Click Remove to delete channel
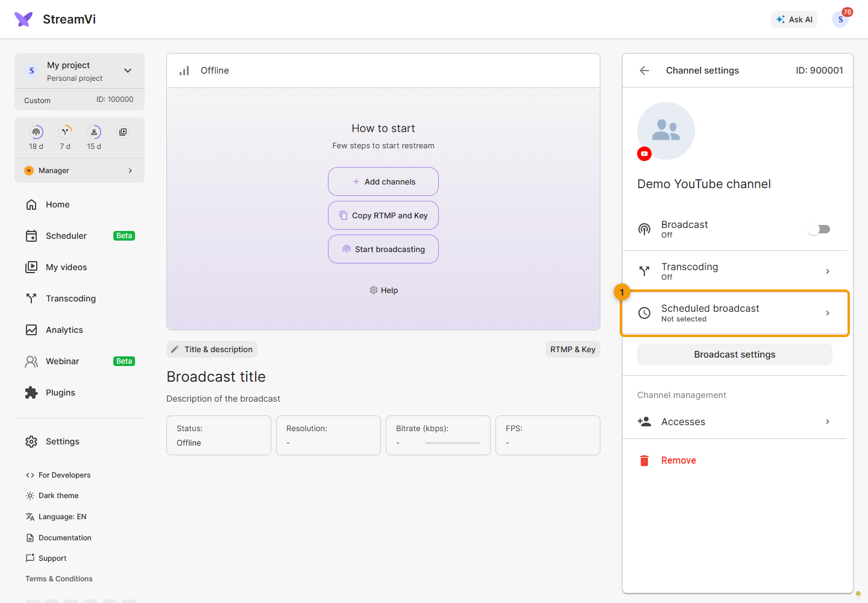Viewport: 868px width, 603px height. [667, 461]
